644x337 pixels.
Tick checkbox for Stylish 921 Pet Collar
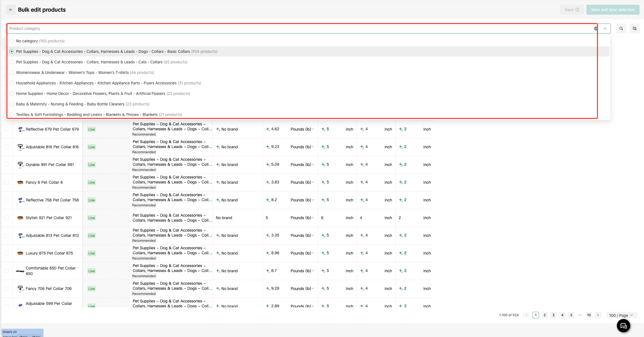7,218
